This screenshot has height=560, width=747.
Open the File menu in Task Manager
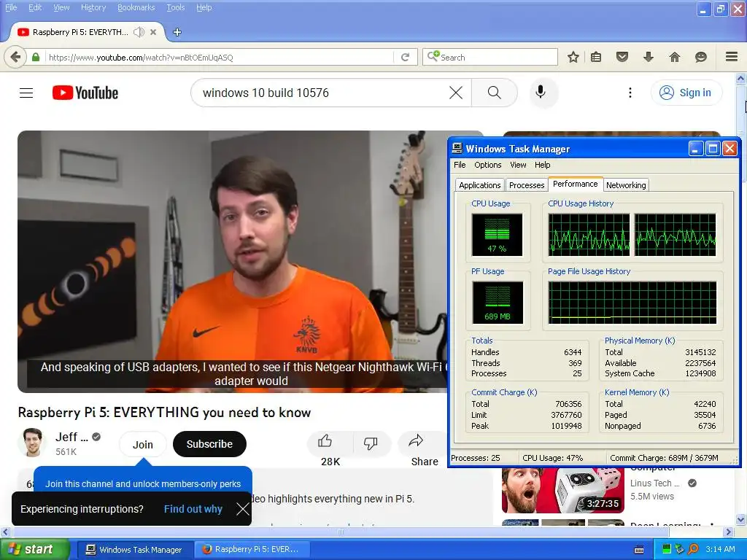click(460, 165)
